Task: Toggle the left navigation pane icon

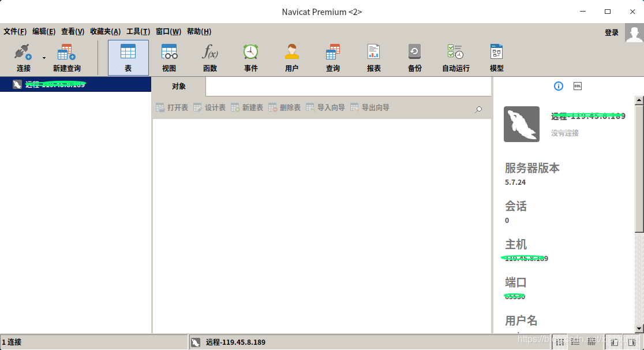Action: [615, 342]
